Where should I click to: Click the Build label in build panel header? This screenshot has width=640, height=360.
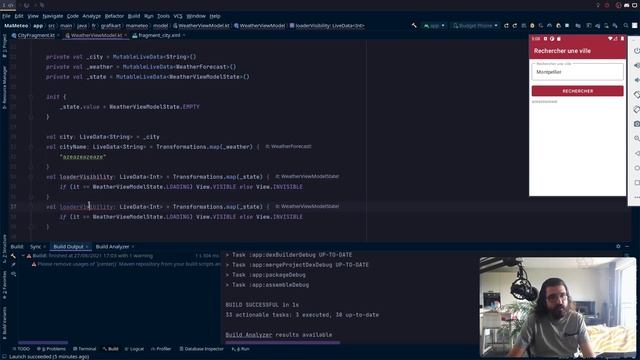coord(17,247)
